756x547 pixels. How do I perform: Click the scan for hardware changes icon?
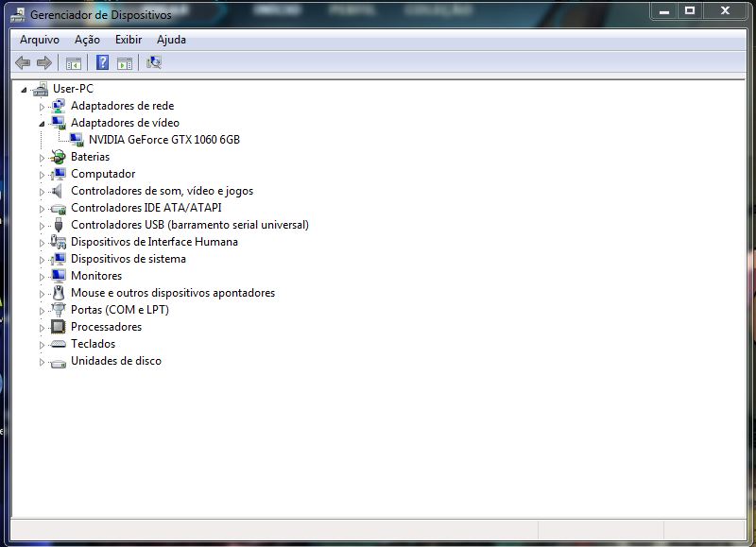tap(154, 62)
